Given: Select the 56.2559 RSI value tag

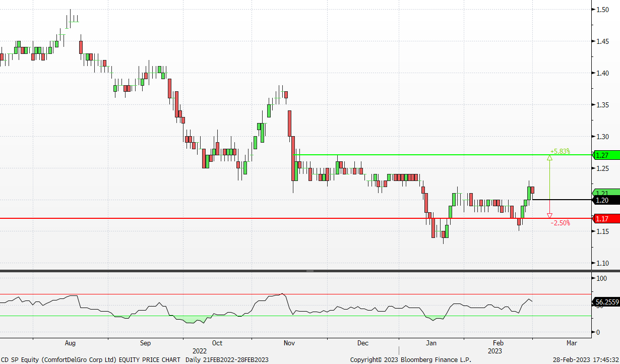Looking at the screenshot, I should pos(605,302).
